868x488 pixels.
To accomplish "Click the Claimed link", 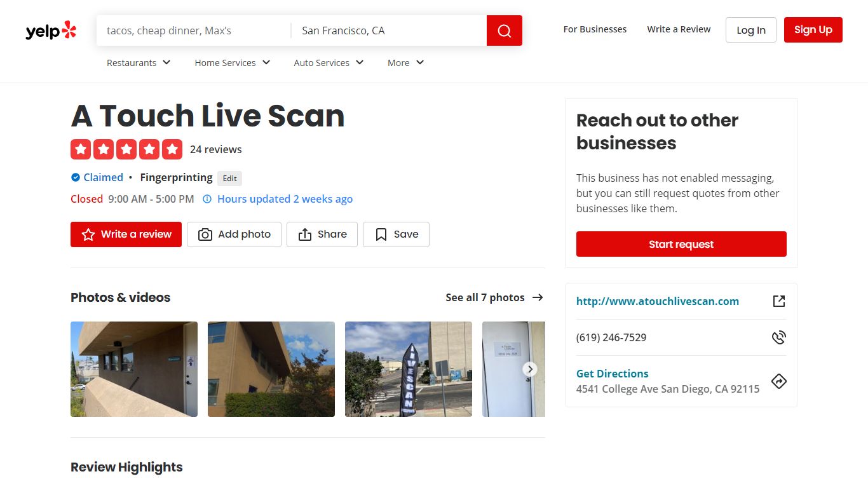I will 103,177.
